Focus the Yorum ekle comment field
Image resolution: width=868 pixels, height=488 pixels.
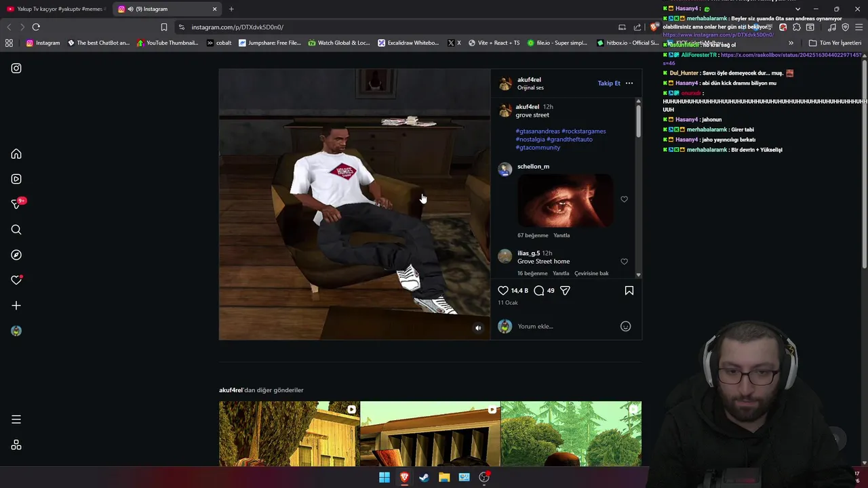point(566,327)
